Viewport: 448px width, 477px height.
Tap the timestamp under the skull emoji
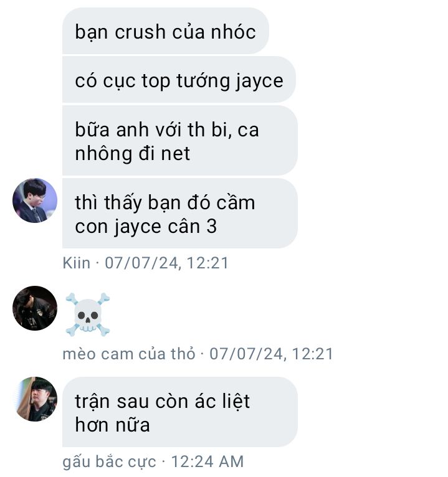click(x=271, y=354)
